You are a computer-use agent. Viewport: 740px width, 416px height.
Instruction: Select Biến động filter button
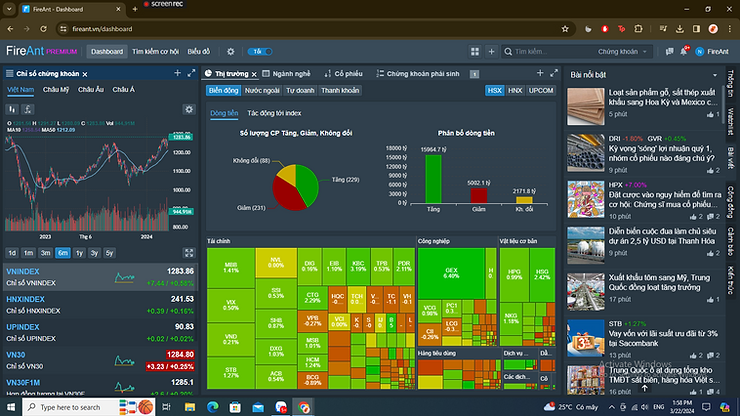(223, 91)
